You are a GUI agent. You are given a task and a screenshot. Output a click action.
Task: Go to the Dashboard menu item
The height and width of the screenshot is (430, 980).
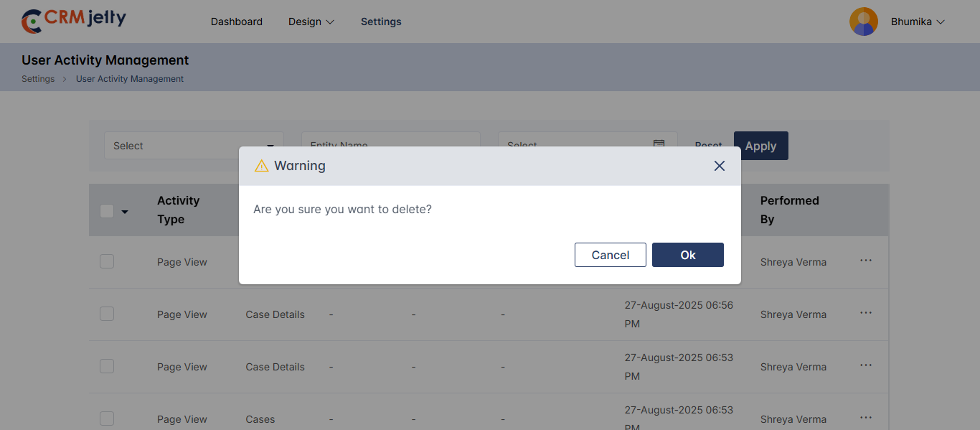[x=237, y=22]
